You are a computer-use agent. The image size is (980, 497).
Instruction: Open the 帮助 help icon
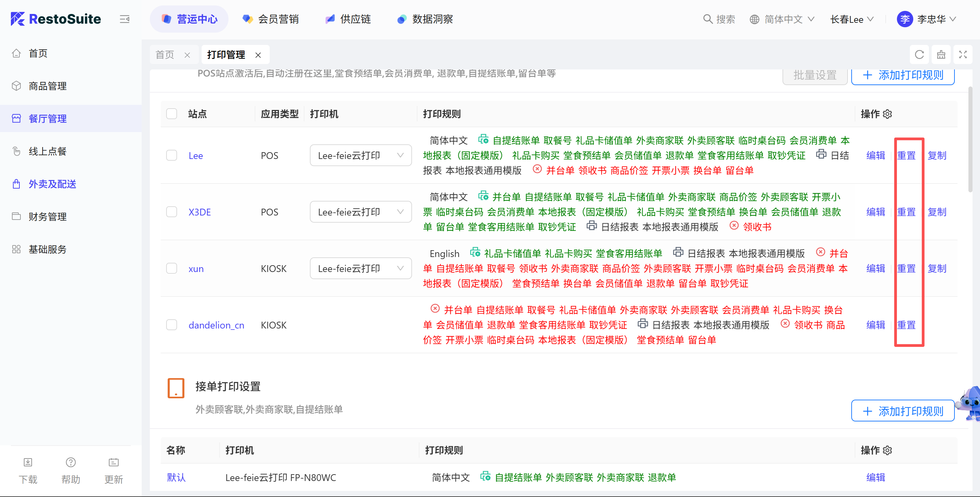point(71,462)
